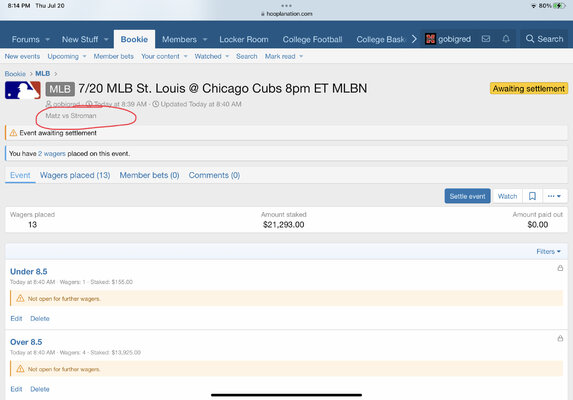
Task: Click Member bets in the sub-navigation
Action: [x=113, y=56]
